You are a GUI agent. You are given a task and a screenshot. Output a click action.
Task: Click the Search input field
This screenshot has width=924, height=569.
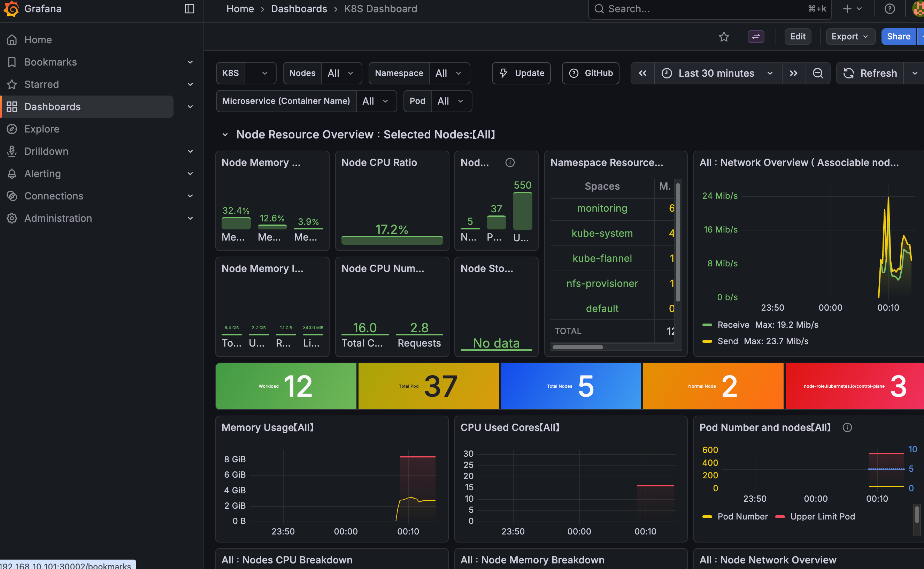click(703, 9)
